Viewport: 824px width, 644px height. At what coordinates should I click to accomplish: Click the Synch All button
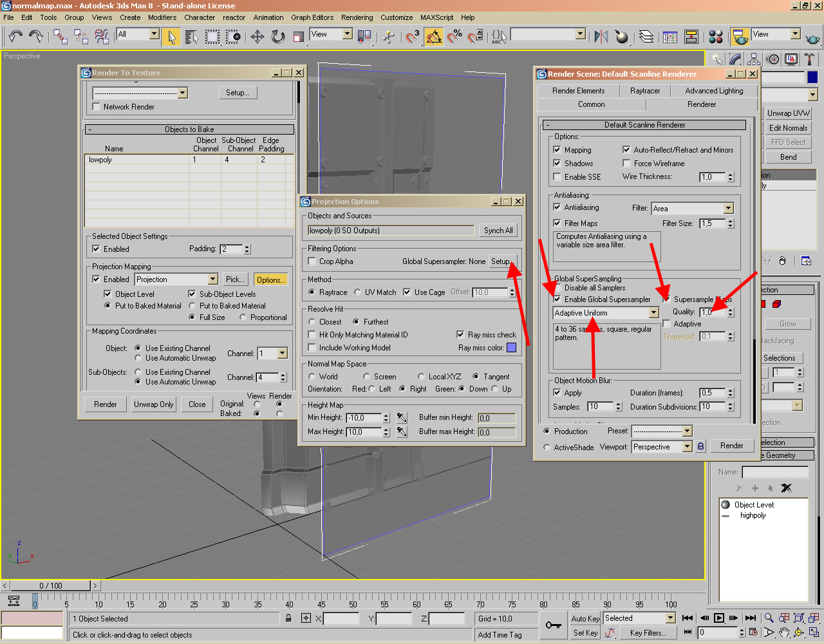pos(498,230)
